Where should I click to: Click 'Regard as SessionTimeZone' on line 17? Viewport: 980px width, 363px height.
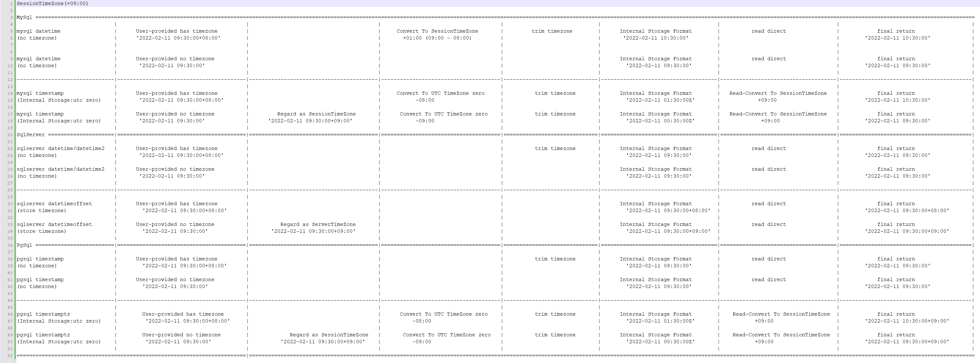[316, 114]
